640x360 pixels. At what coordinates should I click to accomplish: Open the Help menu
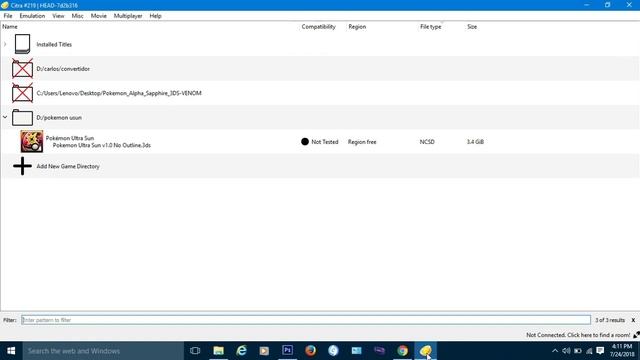[156, 16]
